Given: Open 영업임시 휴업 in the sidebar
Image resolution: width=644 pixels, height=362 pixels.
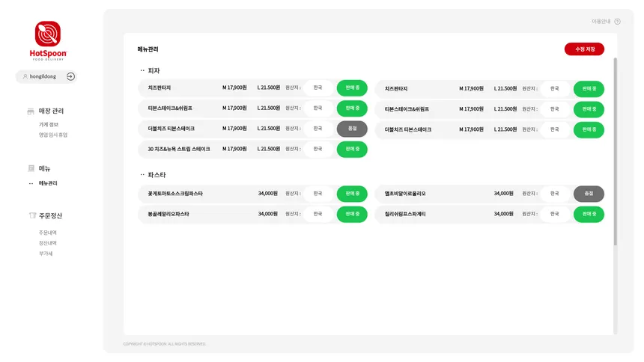Looking at the screenshot, I should pyautogui.click(x=53, y=135).
